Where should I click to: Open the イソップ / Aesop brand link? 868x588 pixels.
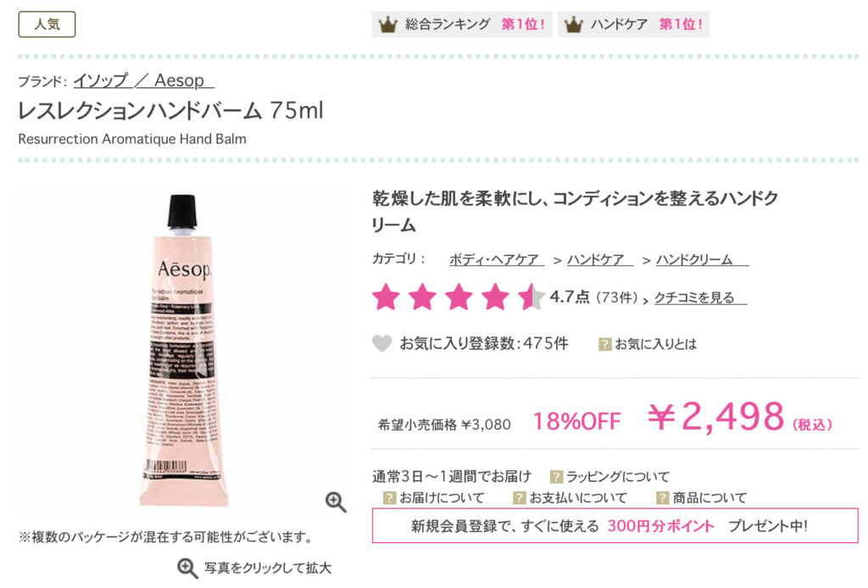(143, 80)
